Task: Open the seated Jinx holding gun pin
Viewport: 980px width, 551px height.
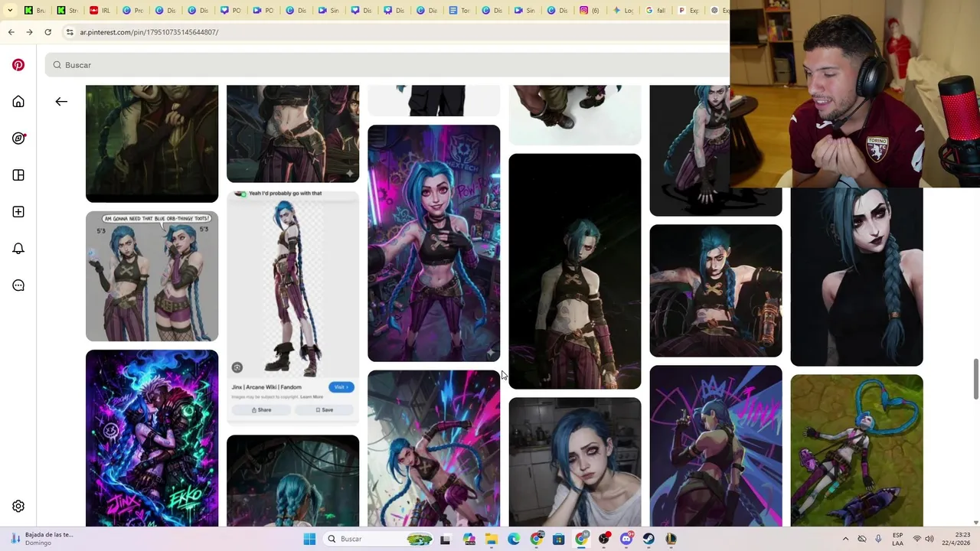Action: click(715, 291)
